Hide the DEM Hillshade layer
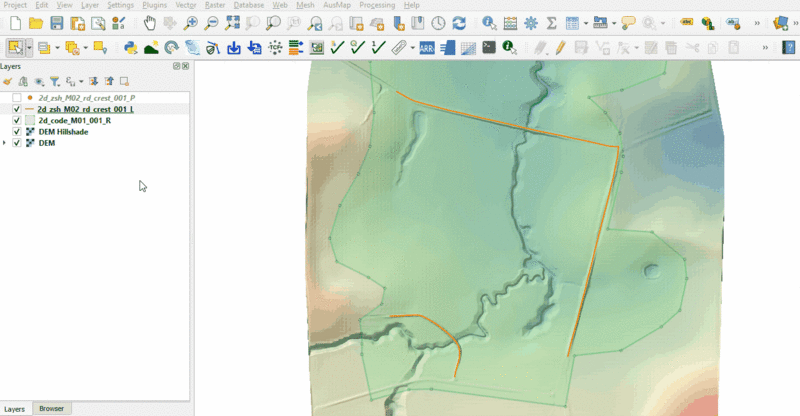The image size is (800, 416). (x=17, y=131)
